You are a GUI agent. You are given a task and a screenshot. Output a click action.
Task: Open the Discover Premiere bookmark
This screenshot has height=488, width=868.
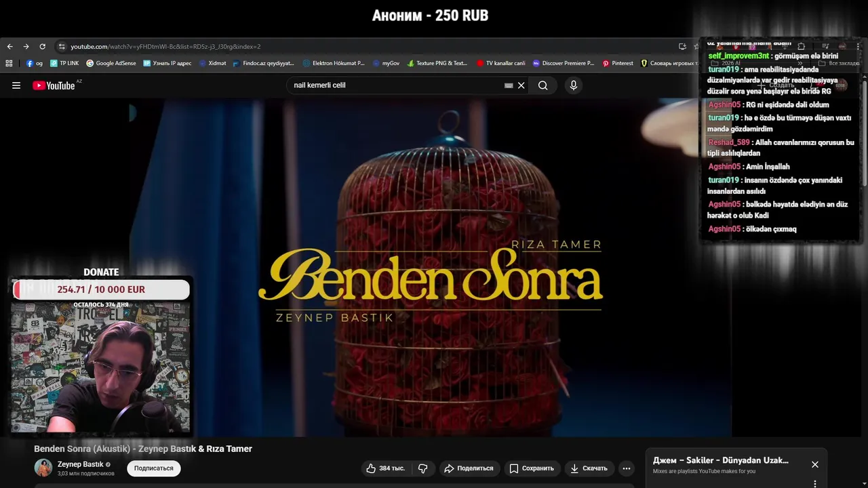564,63
